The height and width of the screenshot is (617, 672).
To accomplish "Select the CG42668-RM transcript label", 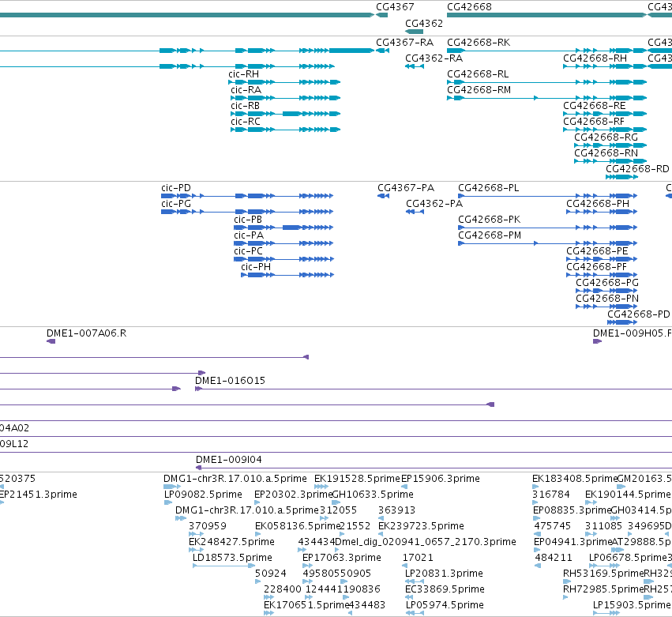I will click(x=479, y=90).
